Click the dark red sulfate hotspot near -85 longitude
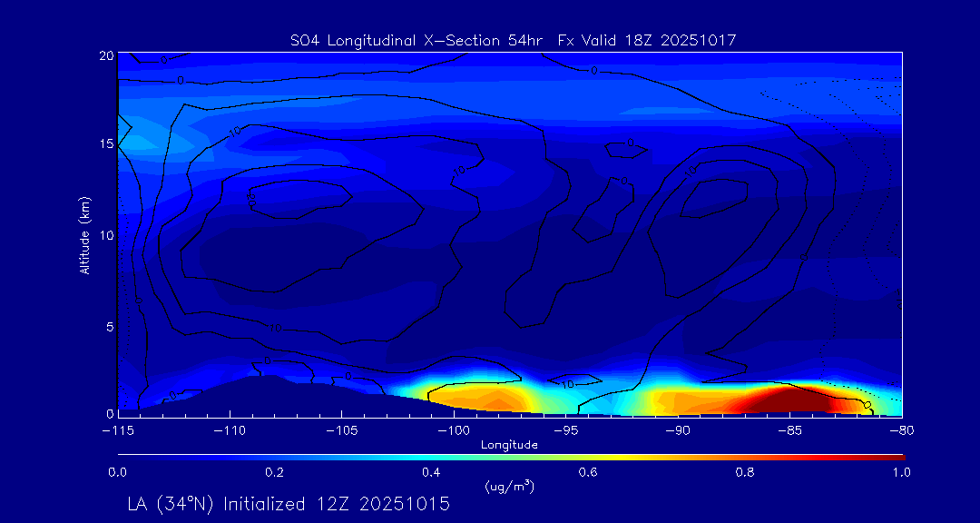Viewport: 980px width, 523px height. (788, 399)
